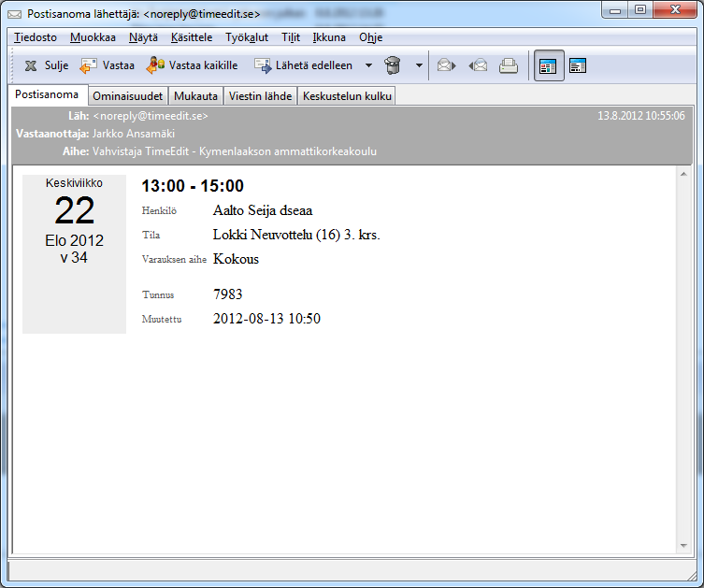
Task: Toggle the plain text view icon
Action: [578, 66]
